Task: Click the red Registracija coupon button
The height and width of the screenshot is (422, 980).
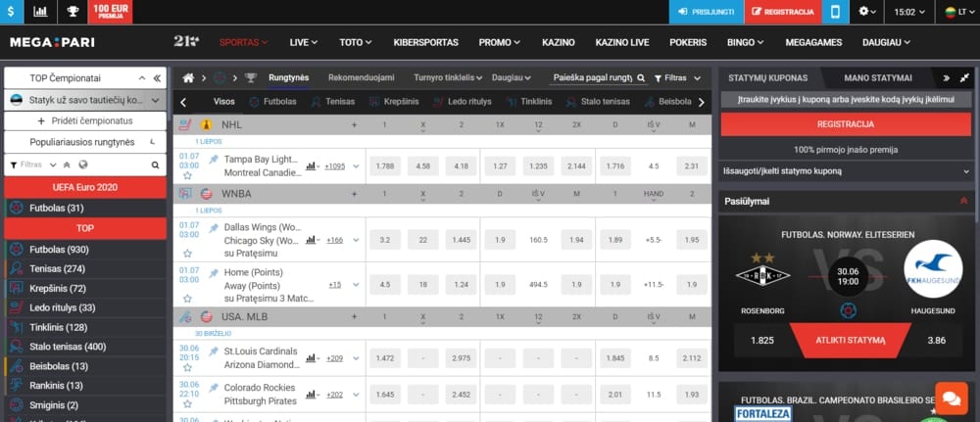Action: 845,124
